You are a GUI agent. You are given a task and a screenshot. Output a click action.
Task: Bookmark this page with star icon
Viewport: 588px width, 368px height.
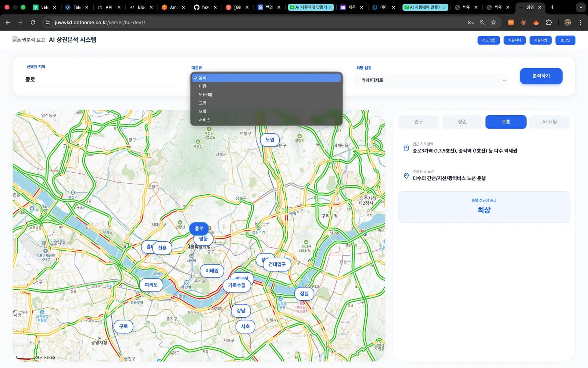pyautogui.click(x=494, y=22)
